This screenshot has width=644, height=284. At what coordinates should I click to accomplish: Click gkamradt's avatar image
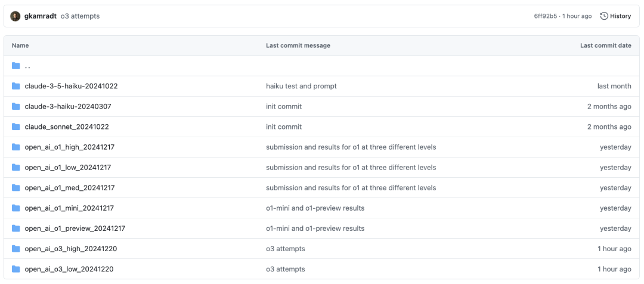[x=15, y=17]
